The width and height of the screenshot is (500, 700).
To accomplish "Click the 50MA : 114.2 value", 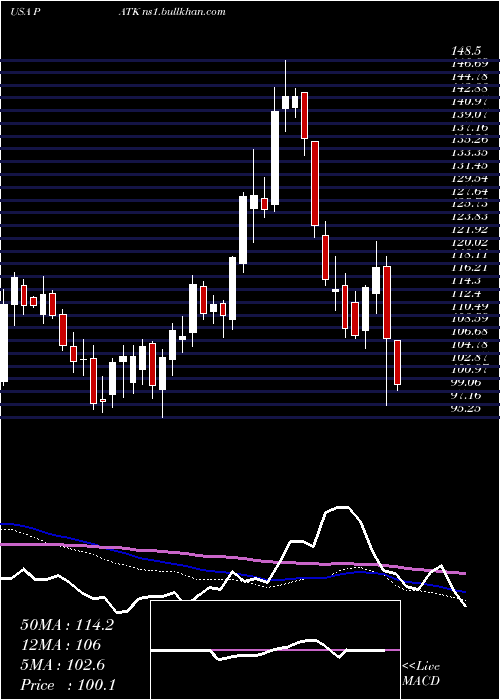I will [67, 625].
